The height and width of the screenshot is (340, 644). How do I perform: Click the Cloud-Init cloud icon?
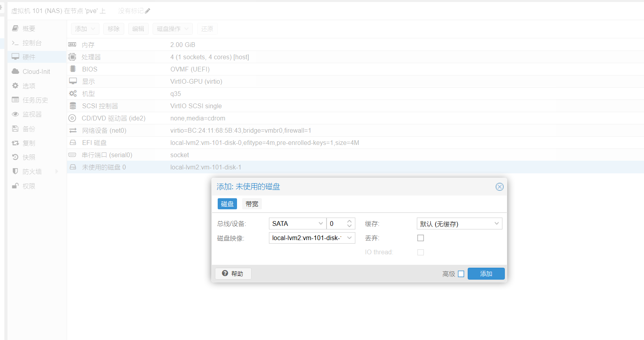(x=15, y=71)
